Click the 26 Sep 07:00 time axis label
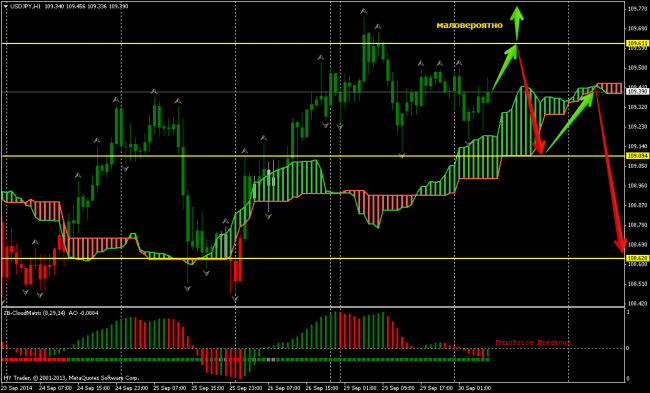This screenshot has height=393, width=650. (x=284, y=388)
